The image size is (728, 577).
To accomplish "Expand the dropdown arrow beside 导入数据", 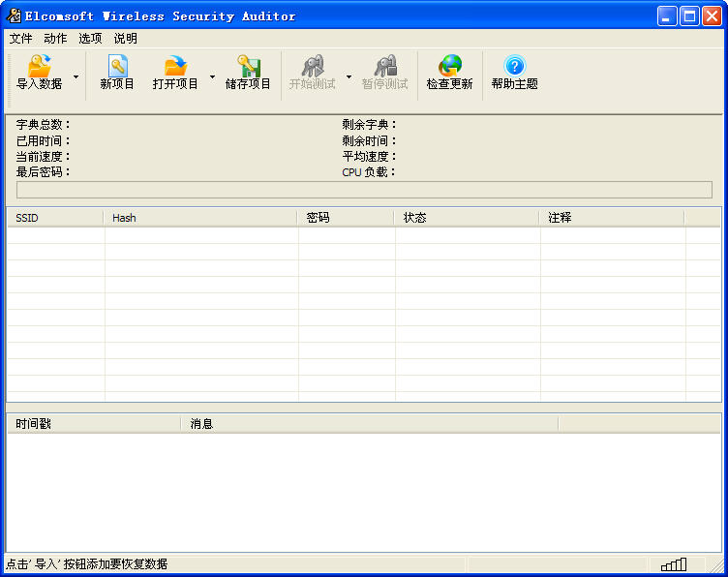I will 76,76.
